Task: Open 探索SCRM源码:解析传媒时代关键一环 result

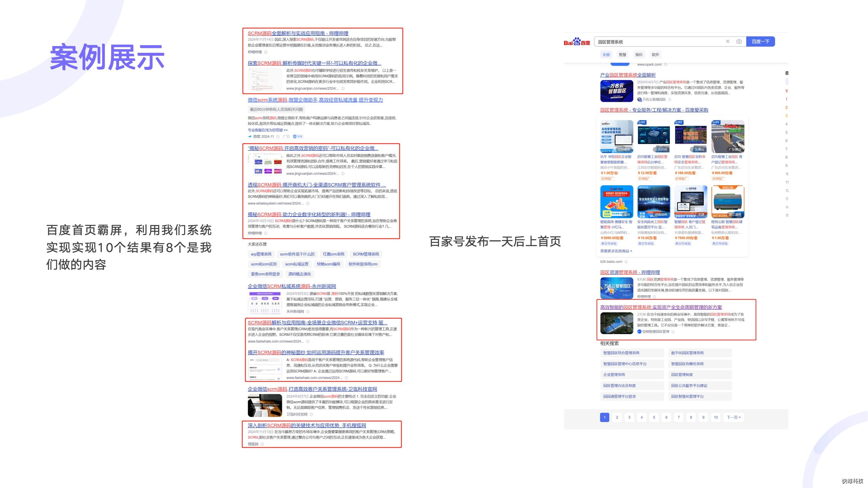Action: coord(314,63)
